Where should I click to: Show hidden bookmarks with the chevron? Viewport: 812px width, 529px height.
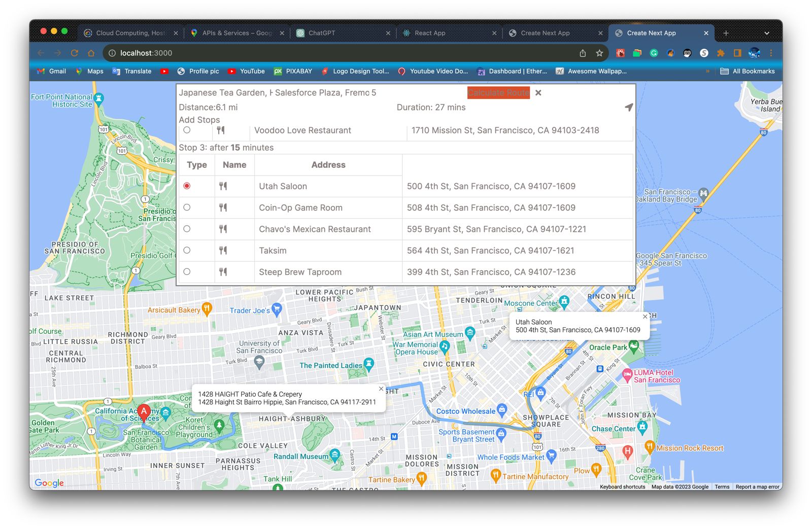coord(707,72)
